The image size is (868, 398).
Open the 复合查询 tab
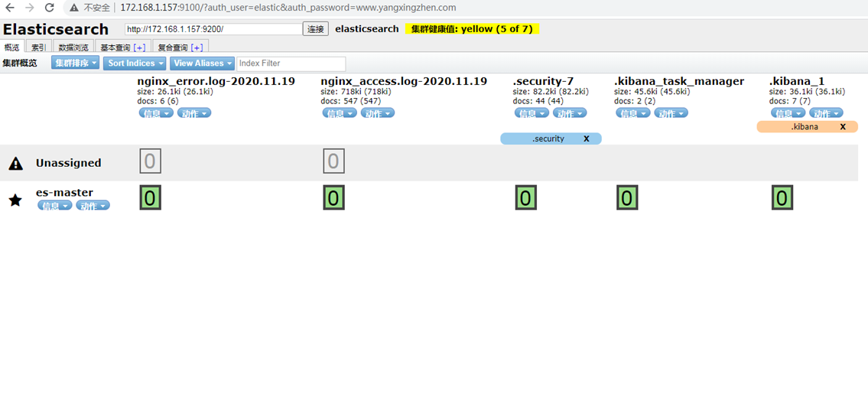(173, 47)
